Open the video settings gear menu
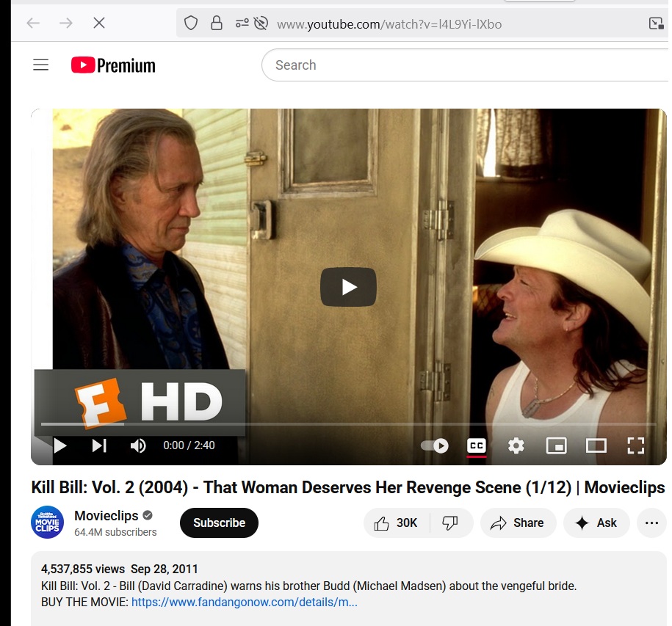This screenshot has width=672, height=626. click(516, 445)
